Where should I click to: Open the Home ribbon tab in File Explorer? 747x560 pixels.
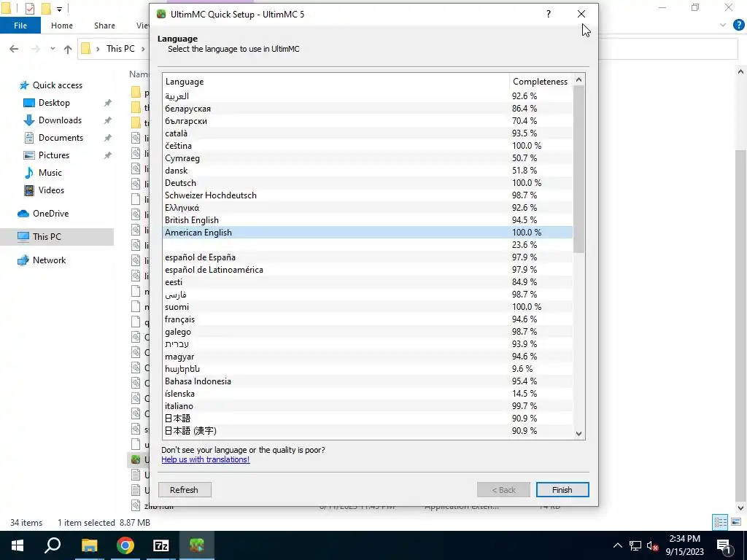(62, 26)
